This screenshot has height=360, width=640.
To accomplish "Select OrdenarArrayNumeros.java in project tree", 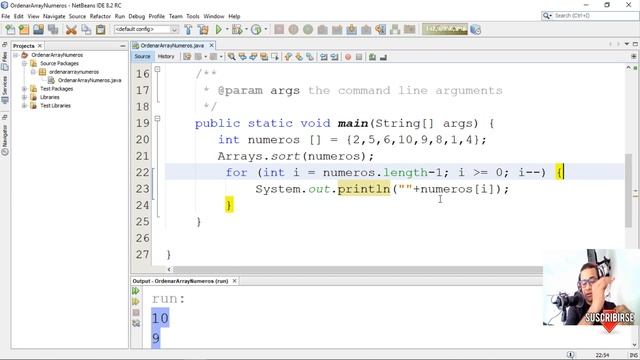I will pyautogui.click(x=89, y=80).
